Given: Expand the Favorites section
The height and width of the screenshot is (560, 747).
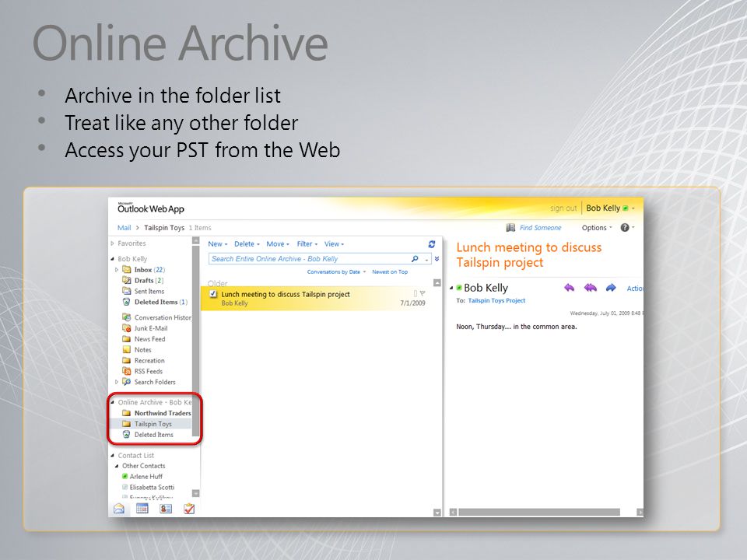Looking at the screenshot, I should 112,243.
